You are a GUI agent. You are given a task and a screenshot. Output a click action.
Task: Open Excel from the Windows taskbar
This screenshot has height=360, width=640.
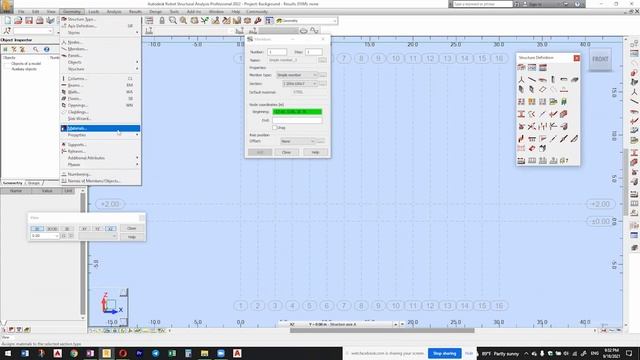(x=172, y=353)
